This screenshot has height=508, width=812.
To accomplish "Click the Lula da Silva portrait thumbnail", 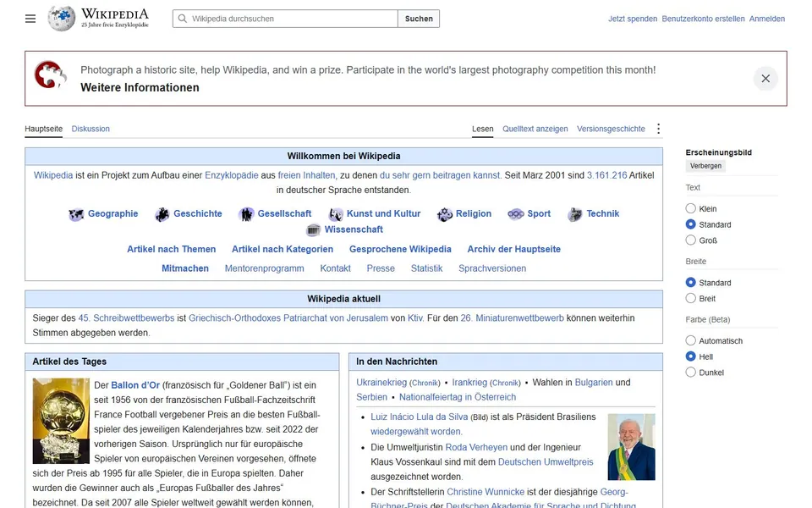I will point(631,447).
